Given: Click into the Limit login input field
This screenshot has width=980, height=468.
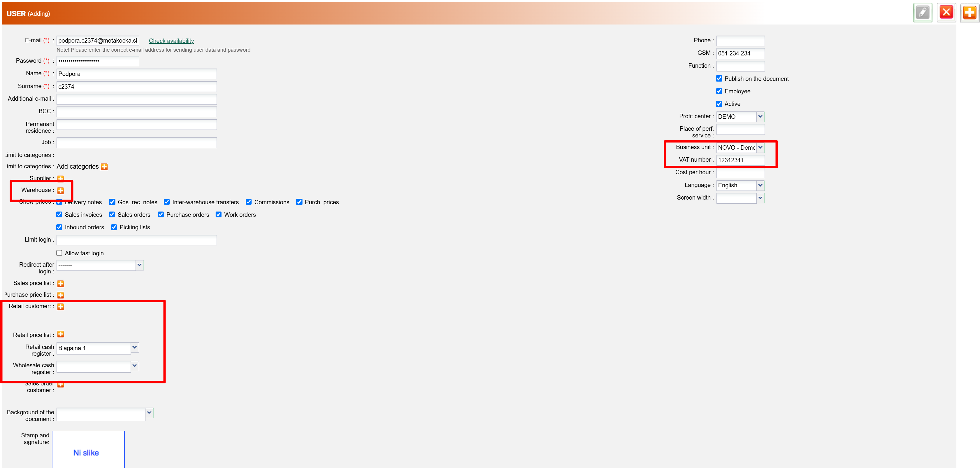Looking at the screenshot, I should click(x=137, y=240).
